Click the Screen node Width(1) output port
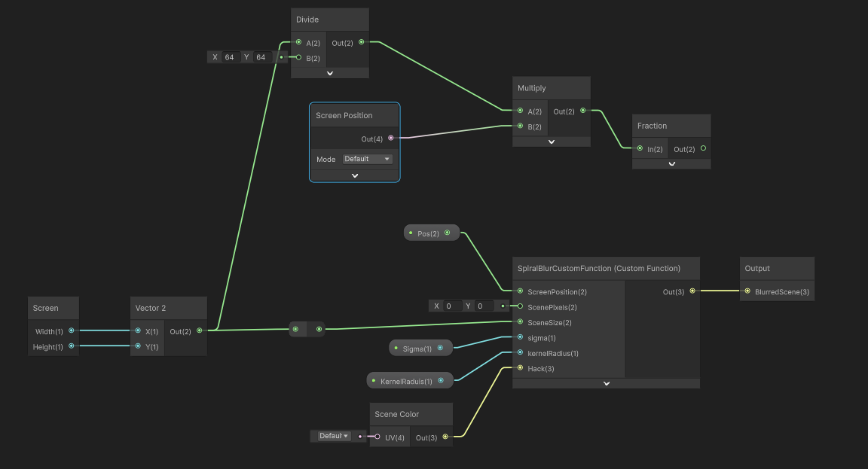The height and width of the screenshot is (469, 868). (x=72, y=330)
